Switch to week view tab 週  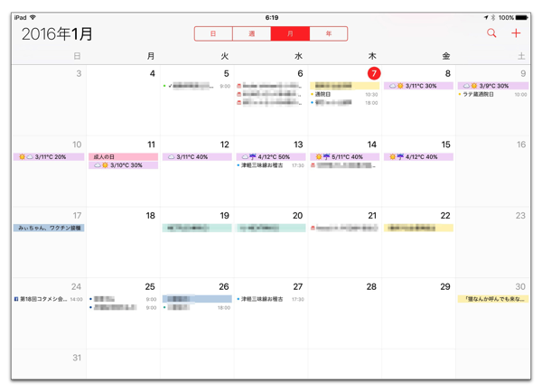[x=251, y=33]
